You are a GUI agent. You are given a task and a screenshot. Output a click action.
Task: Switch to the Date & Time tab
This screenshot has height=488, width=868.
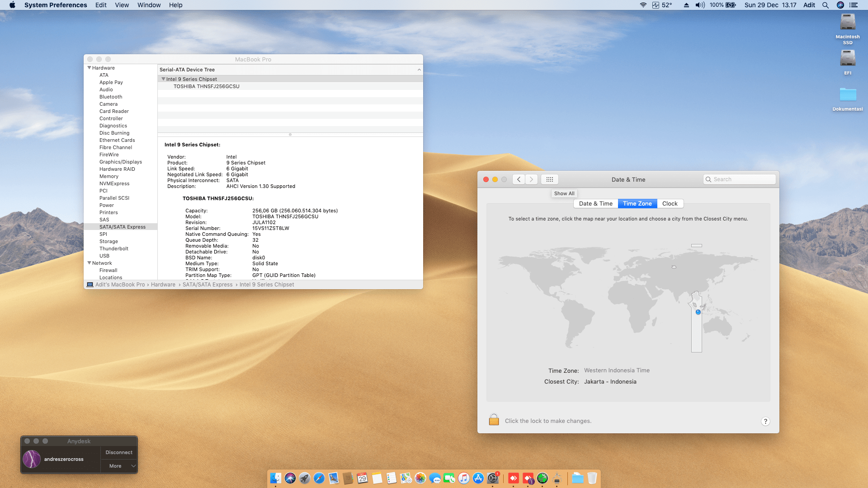point(595,204)
